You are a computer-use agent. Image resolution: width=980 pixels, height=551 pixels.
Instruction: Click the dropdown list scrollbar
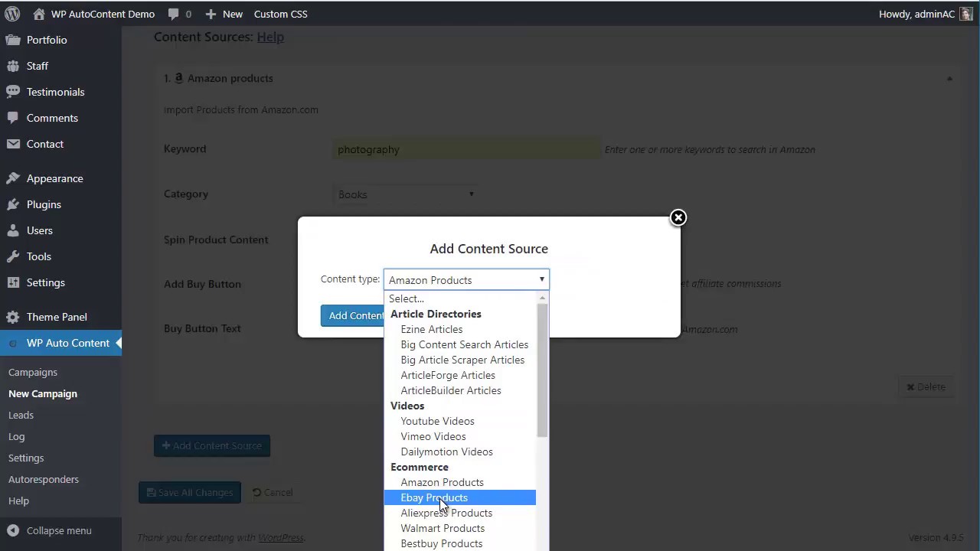(542, 371)
